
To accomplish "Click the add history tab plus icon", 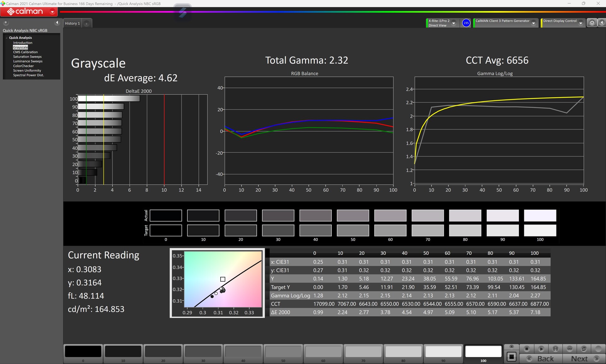I will click(x=86, y=24).
